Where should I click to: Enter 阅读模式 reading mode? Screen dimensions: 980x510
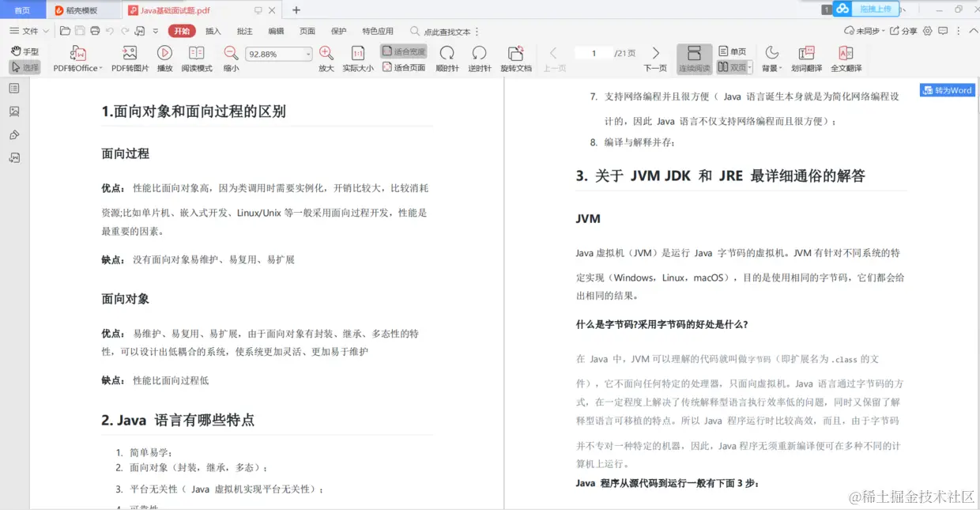[197, 59]
